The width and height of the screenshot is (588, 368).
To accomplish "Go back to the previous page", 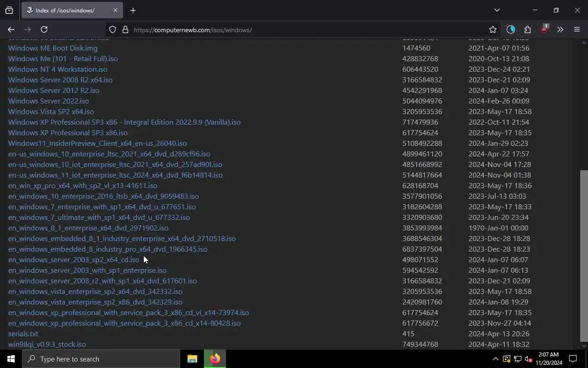I will [x=11, y=29].
